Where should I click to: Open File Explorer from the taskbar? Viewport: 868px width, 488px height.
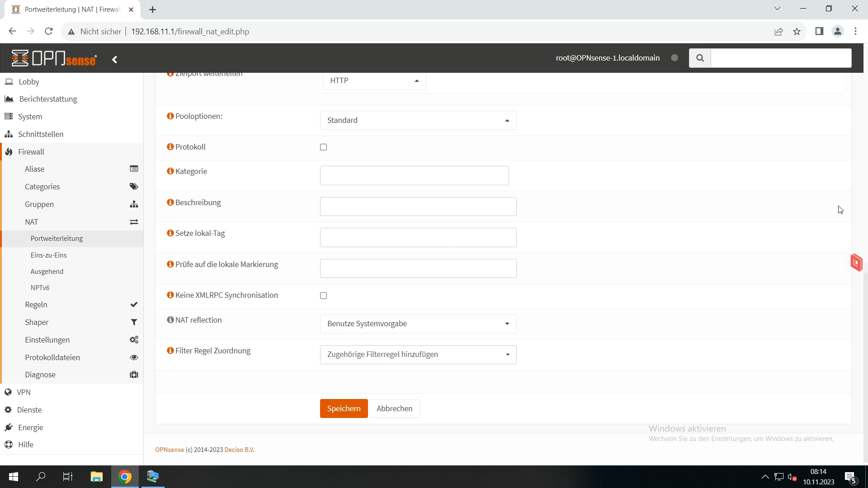(x=97, y=477)
